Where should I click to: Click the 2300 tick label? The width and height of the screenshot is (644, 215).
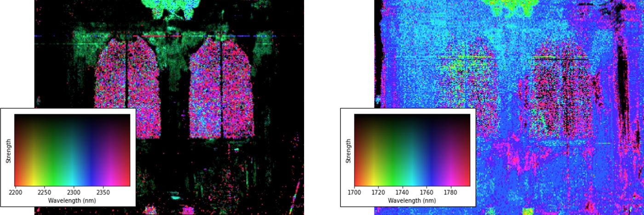pos(74,192)
